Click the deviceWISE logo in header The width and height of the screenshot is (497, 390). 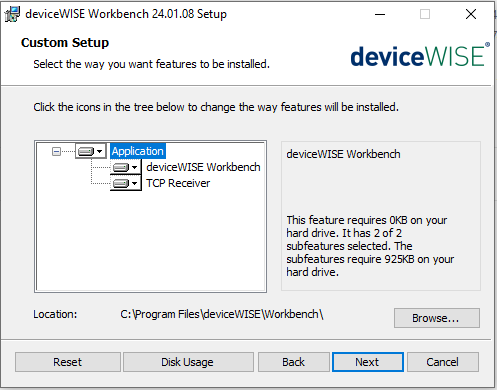pyautogui.click(x=420, y=55)
